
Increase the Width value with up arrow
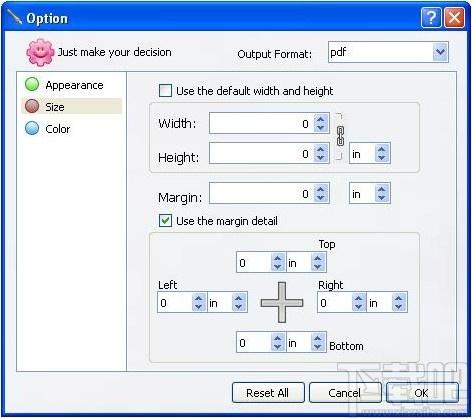point(321,119)
